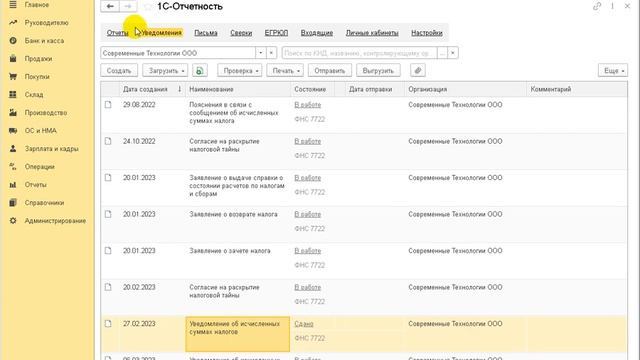Click the organization filter input field

point(178,53)
